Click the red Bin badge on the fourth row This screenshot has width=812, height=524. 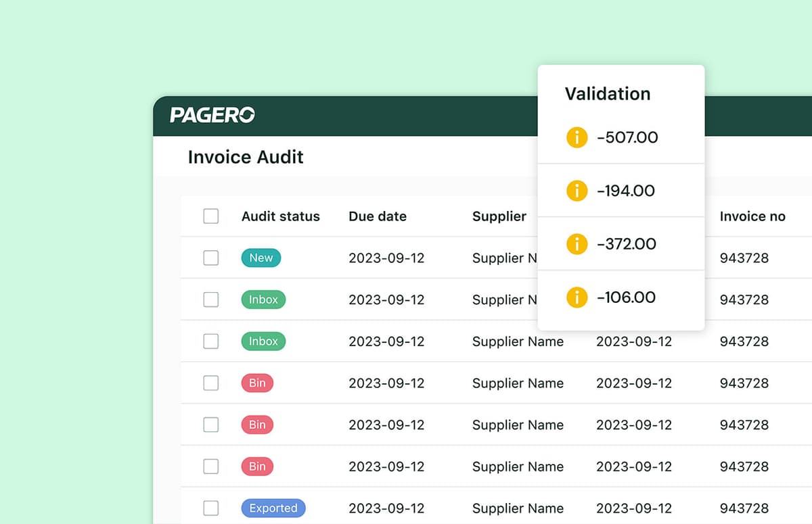(x=256, y=383)
